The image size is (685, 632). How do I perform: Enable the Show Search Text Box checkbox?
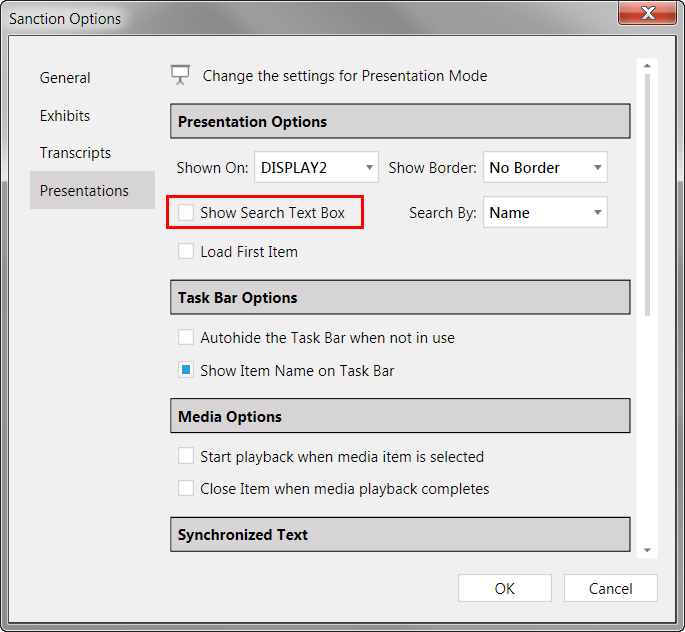tap(186, 213)
